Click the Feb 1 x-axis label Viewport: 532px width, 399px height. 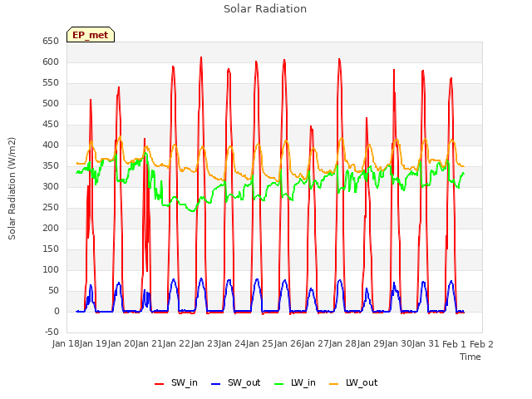[x=454, y=344]
